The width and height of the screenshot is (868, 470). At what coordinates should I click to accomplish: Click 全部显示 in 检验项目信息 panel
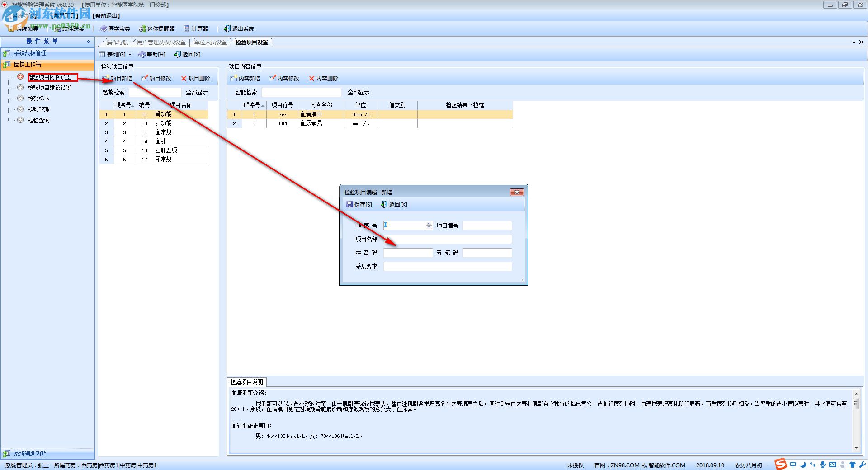[x=197, y=92]
